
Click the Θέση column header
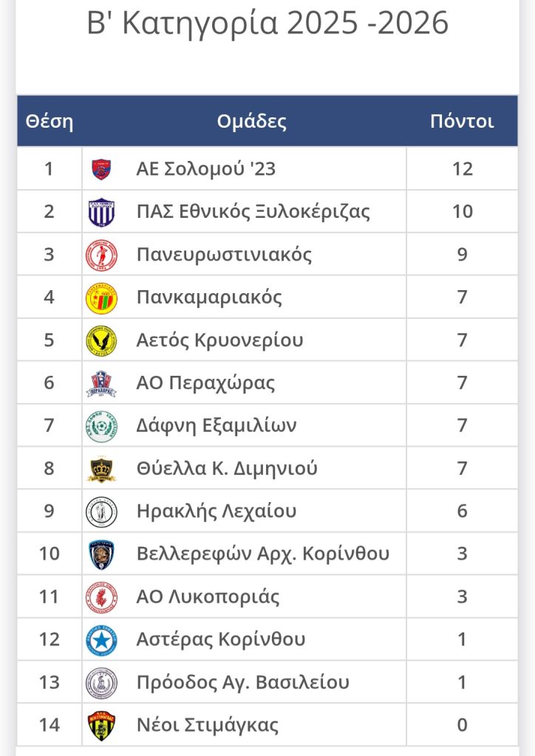[50, 121]
